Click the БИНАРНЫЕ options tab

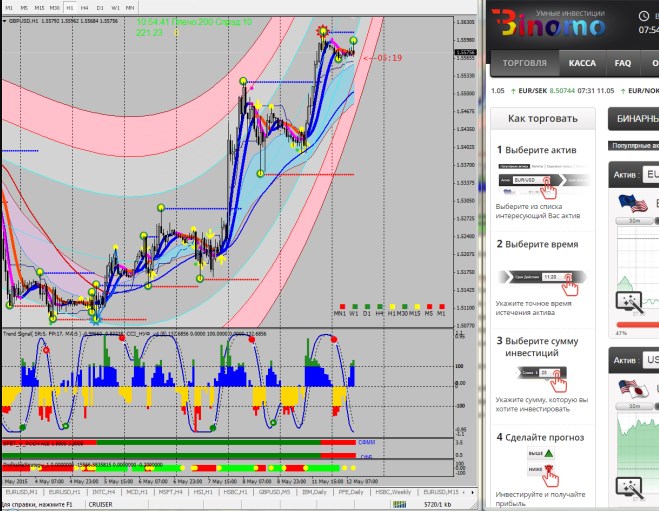(636, 118)
